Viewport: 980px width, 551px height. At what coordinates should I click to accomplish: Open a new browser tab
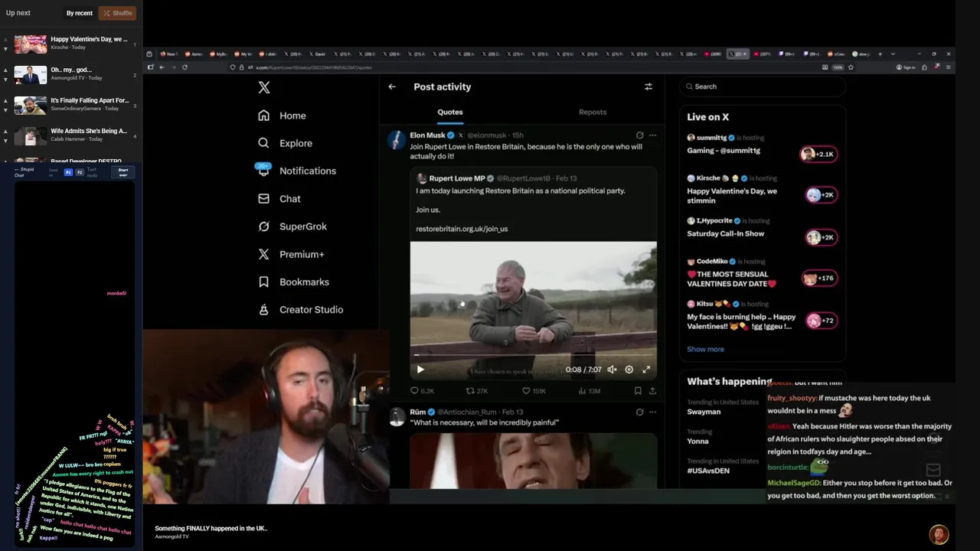tap(880, 54)
